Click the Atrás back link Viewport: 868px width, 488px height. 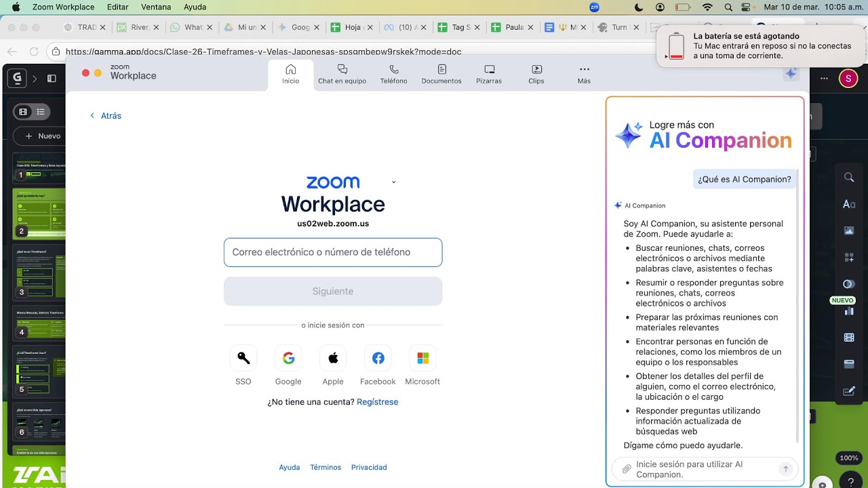coord(106,116)
